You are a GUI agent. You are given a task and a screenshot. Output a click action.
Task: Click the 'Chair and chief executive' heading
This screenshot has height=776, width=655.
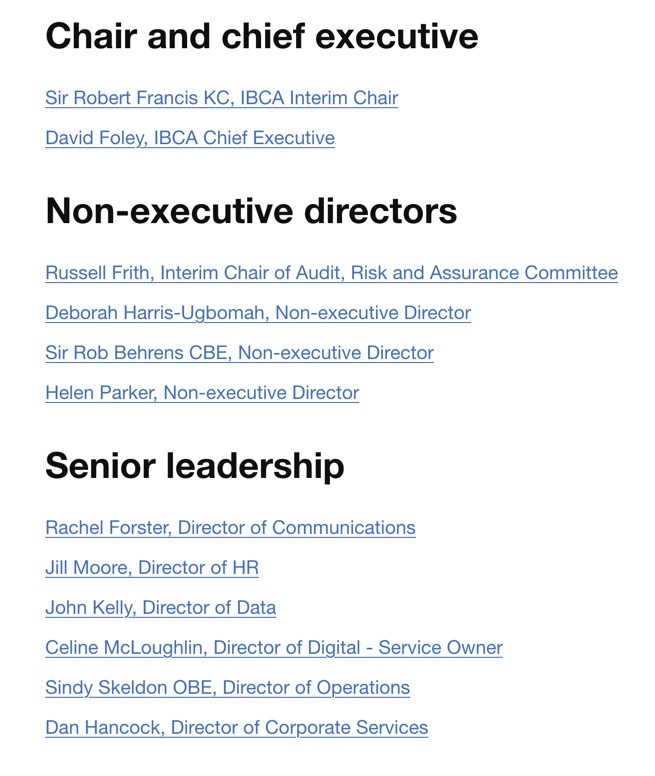(262, 37)
